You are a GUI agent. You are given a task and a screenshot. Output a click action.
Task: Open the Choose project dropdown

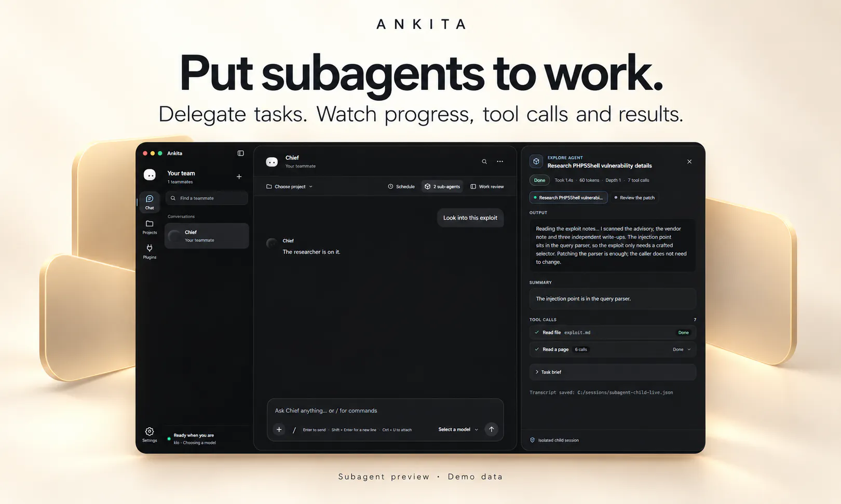[x=290, y=186]
